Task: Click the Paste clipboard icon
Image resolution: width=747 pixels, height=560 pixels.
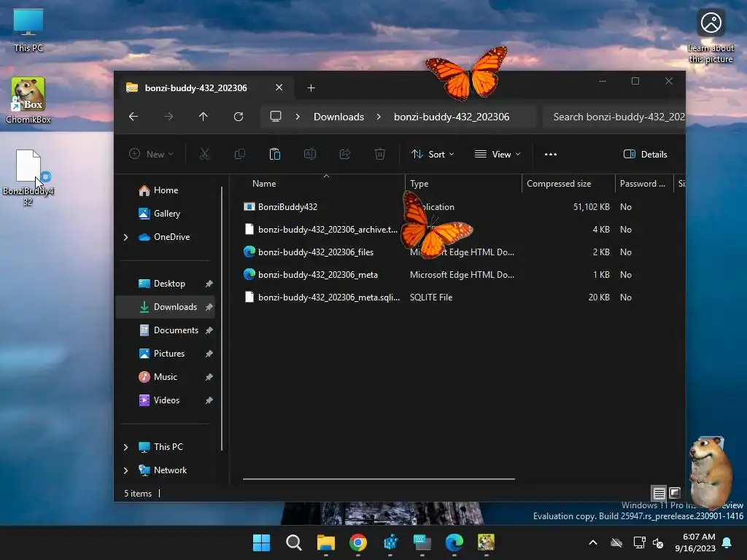Action: 275,154
